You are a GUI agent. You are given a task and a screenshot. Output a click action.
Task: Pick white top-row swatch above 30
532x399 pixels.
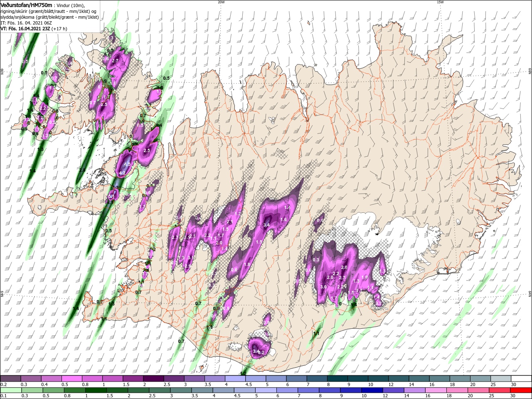coord(521,379)
